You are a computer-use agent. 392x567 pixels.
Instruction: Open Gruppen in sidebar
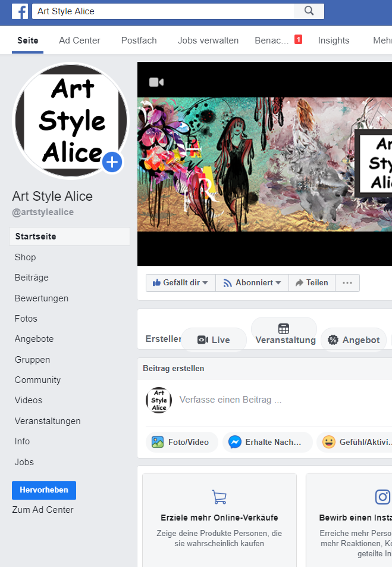[32, 360]
